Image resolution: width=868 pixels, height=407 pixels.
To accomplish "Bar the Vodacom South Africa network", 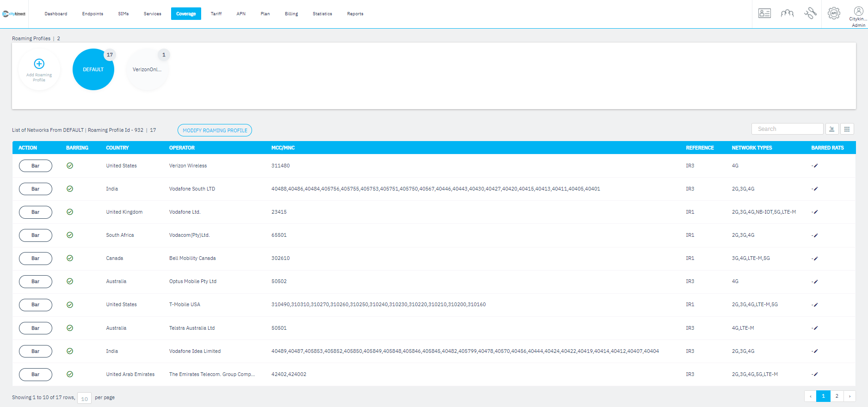I will click(36, 235).
